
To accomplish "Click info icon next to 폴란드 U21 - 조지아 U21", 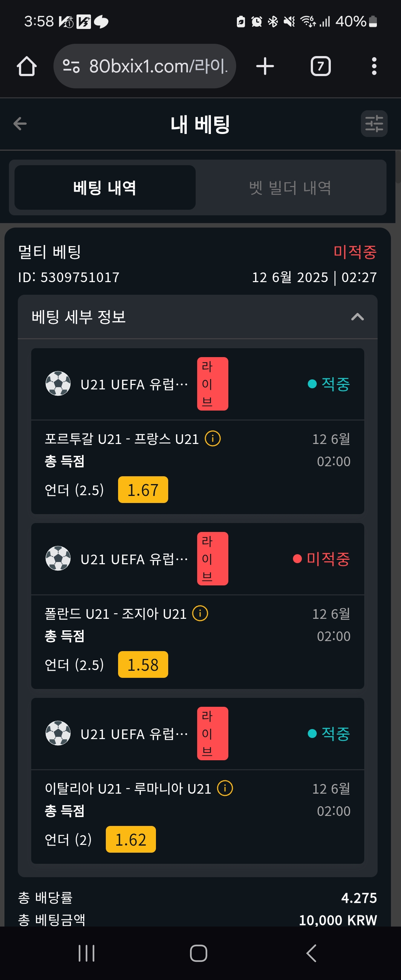I will coord(200,614).
